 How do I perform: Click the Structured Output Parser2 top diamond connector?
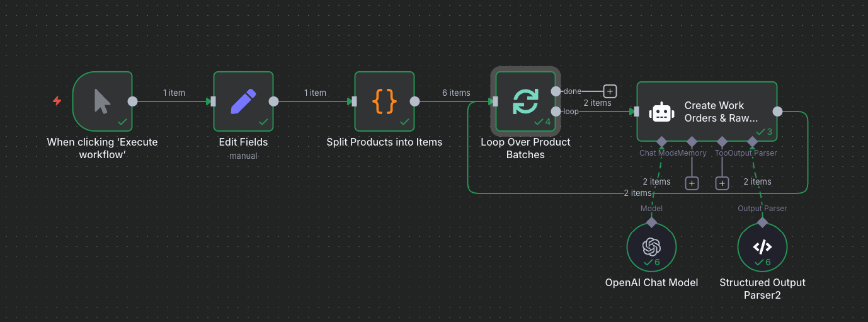762,222
